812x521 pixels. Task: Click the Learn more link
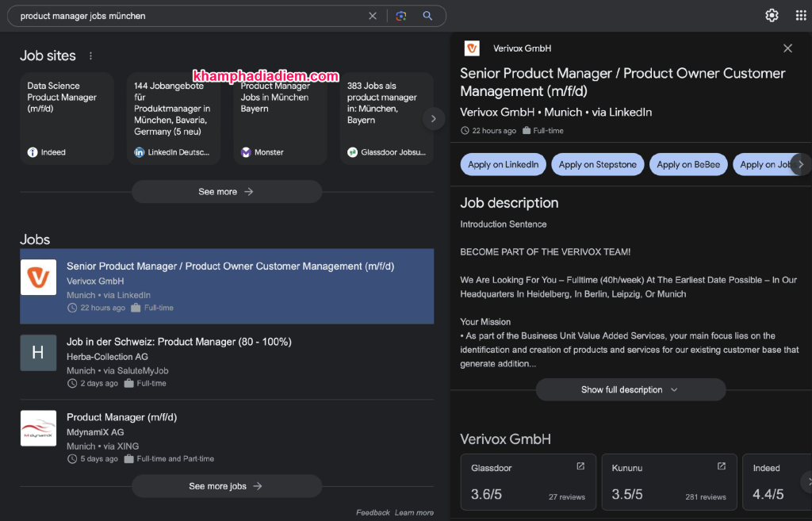[414, 513]
